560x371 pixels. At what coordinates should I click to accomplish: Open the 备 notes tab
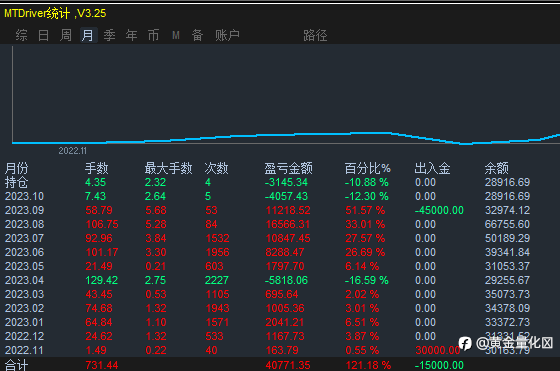[198, 35]
